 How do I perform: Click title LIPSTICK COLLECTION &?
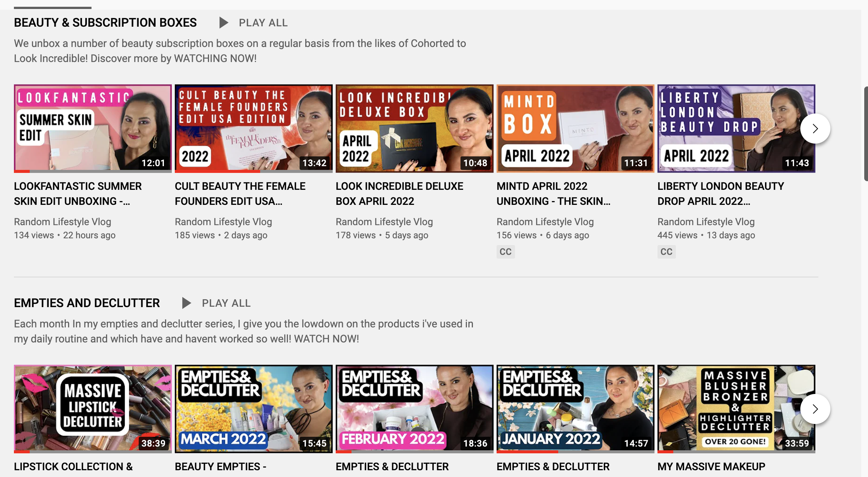(73, 466)
